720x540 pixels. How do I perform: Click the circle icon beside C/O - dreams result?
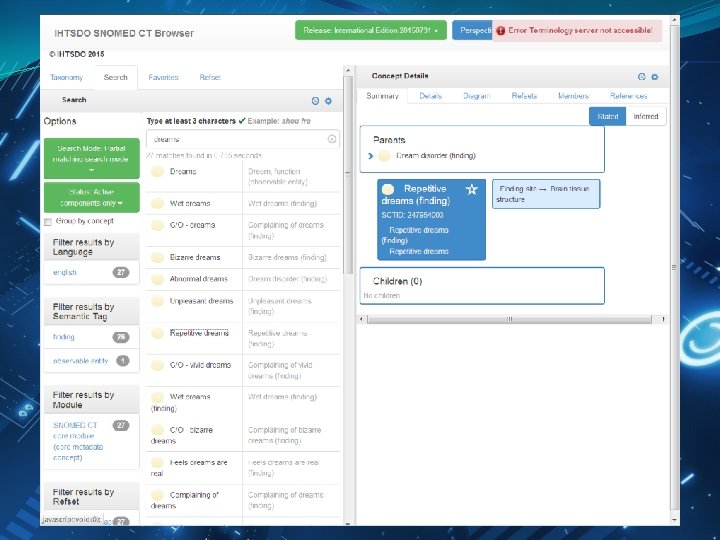[x=158, y=225]
